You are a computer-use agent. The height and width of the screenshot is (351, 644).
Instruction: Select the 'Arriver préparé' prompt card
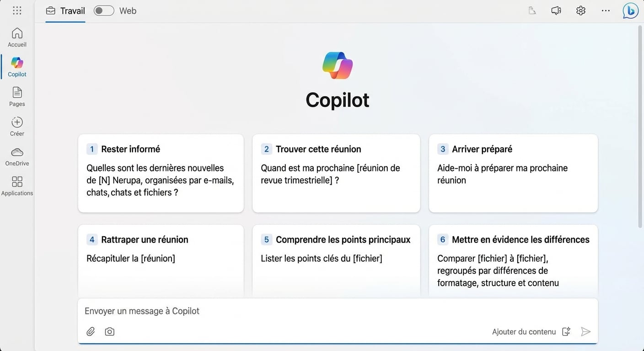click(x=513, y=174)
